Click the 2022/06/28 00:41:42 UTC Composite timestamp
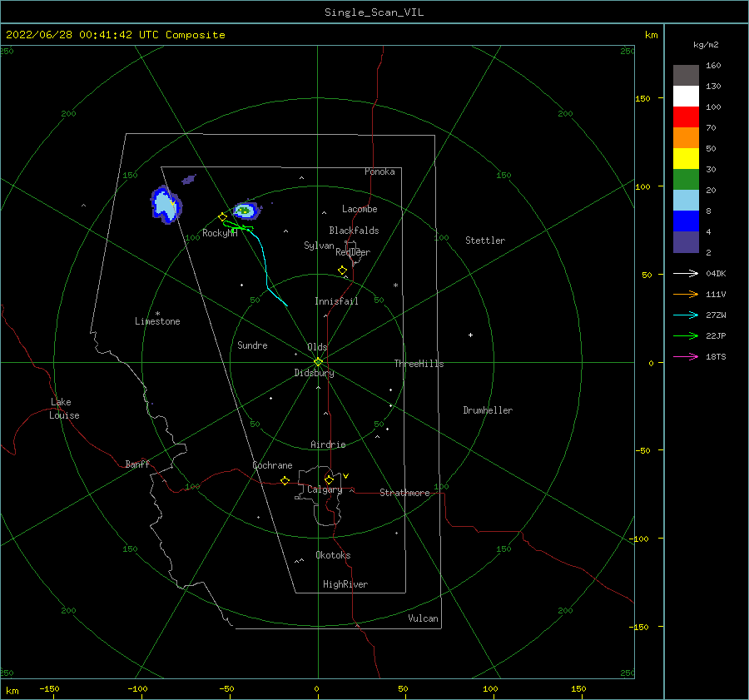Screen dimensions: 749x700 point(115,35)
